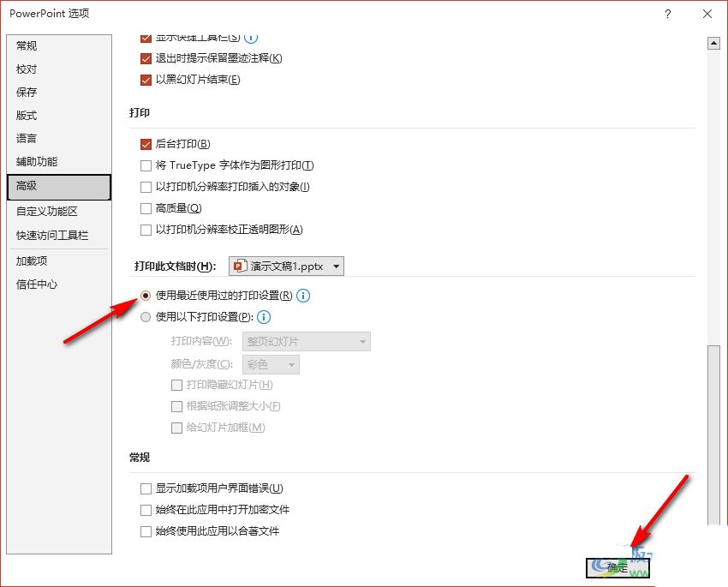Switch to the 校对 category
Image resolution: width=728 pixels, height=587 pixels.
click(27, 69)
